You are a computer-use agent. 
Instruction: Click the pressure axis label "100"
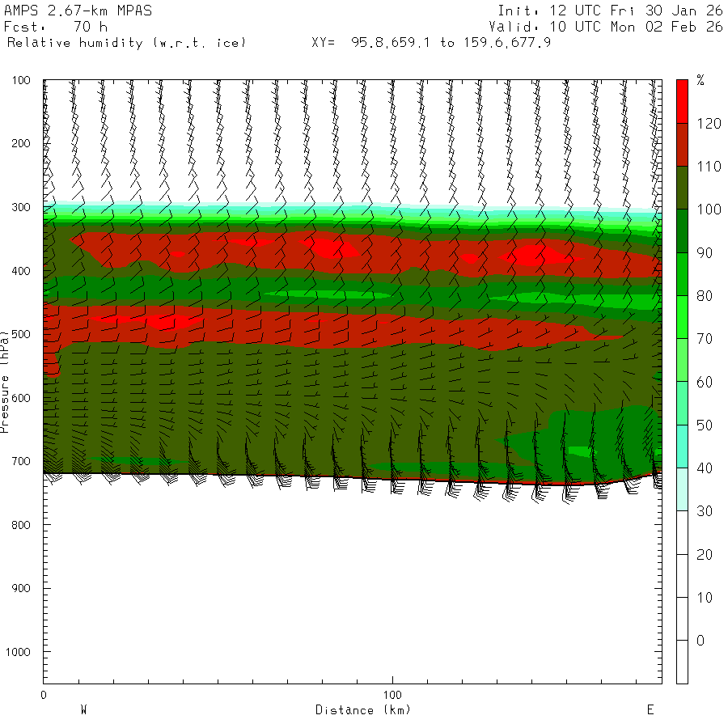pyautogui.click(x=21, y=80)
